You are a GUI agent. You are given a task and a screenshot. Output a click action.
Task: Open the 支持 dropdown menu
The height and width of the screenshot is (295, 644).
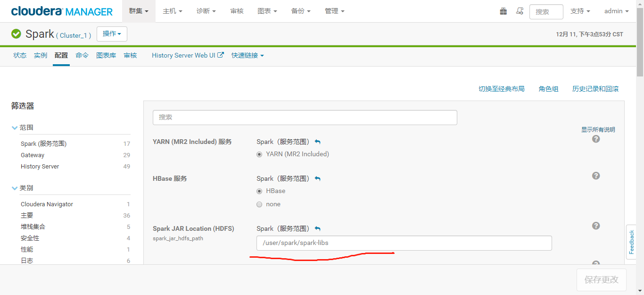tap(580, 11)
